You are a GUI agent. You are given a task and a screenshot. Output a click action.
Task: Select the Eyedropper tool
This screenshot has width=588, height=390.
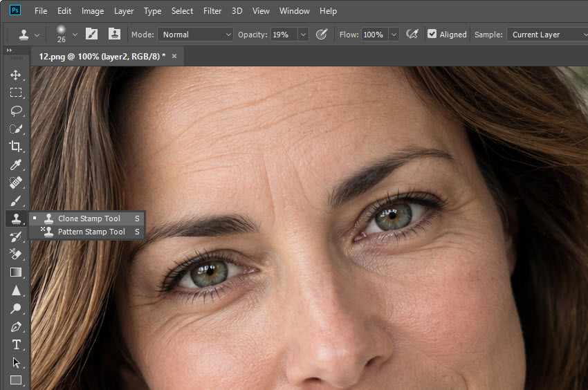click(15, 165)
